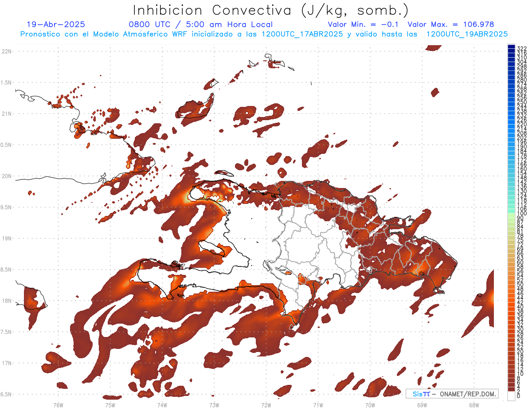This screenshot has height=411, width=532.
Task: Click the '202' color scale value
Action: [x=522, y=138]
